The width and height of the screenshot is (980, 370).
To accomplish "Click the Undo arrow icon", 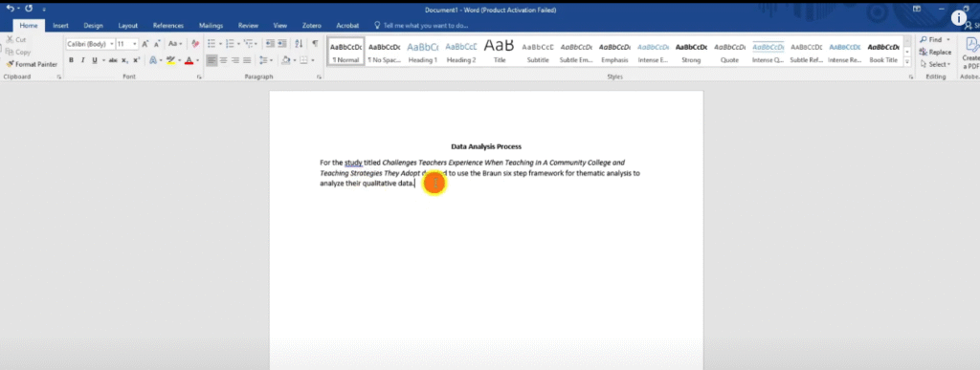I will click(x=10, y=9).
